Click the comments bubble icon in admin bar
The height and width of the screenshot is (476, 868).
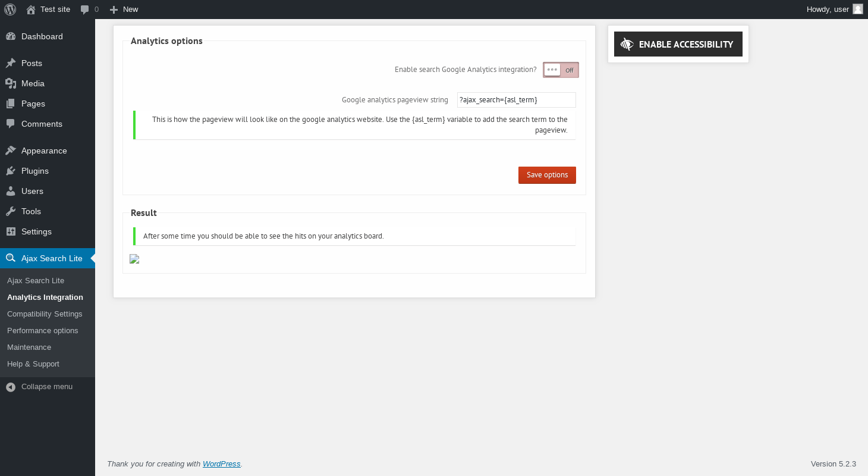pos(85,10)
